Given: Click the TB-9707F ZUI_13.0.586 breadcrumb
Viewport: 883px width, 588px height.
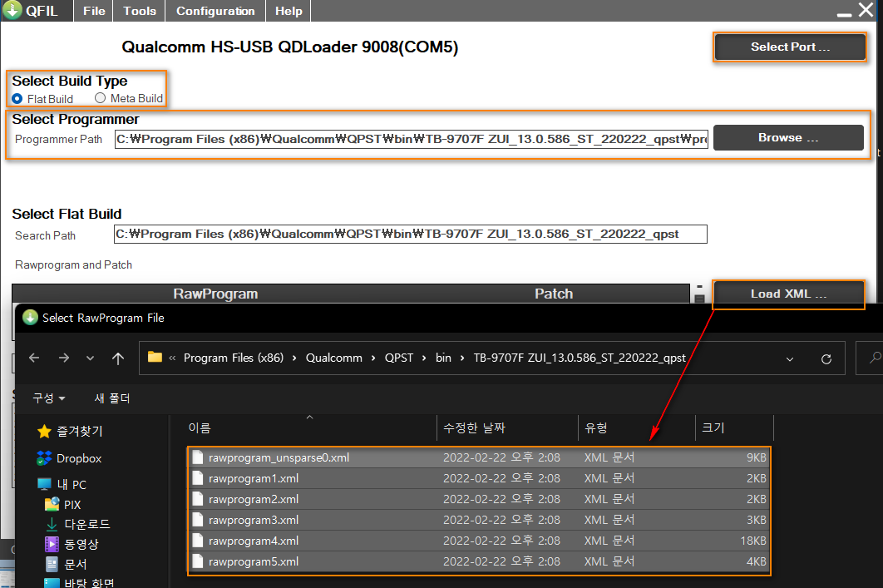Looking at the screenshot, I should click(x=580, y=358).
